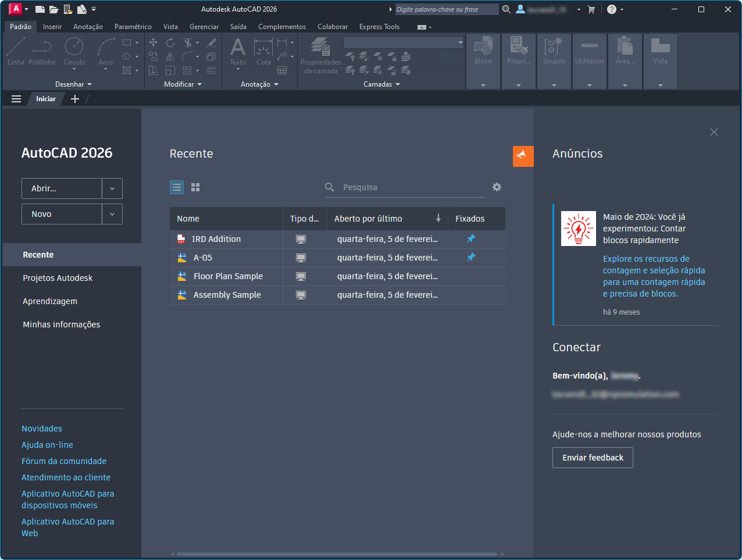The height and width of the screenshot is (560, 742).
Task: Open Propriedades da camada
Action: point(320,55)
